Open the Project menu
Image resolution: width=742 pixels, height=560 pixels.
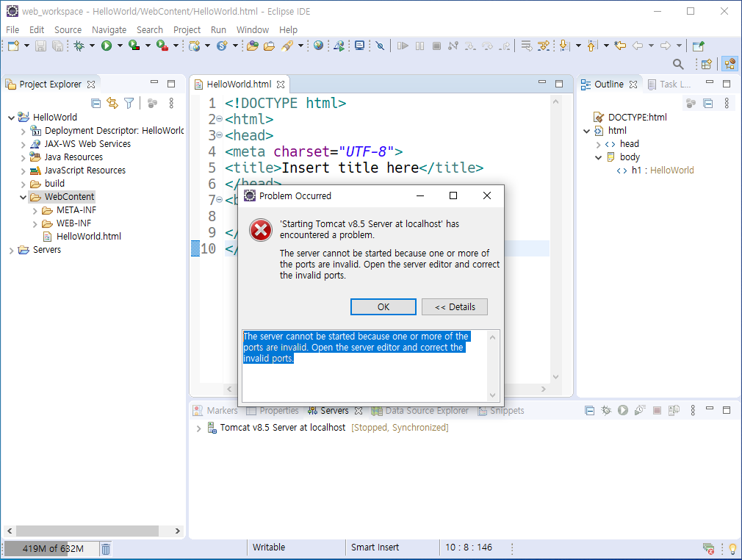(187, 30)
